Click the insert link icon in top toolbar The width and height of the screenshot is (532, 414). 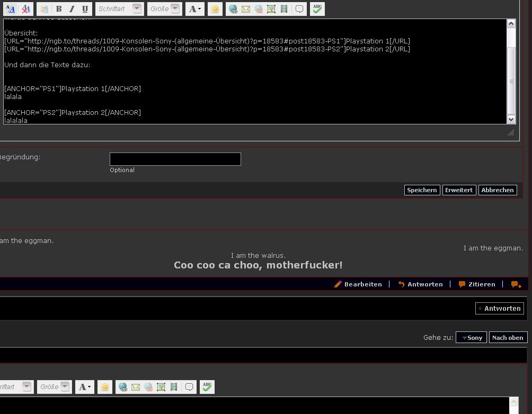coord(233,9)
